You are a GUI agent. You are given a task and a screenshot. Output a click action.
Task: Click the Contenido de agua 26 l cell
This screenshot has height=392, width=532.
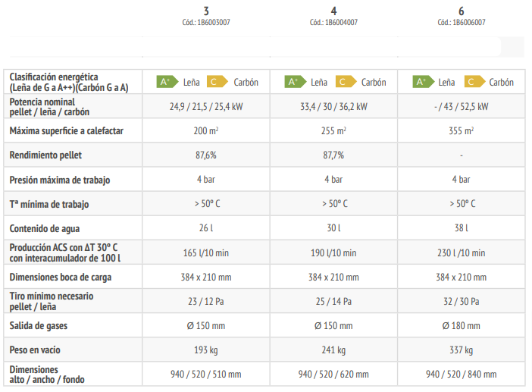[206, 227]
